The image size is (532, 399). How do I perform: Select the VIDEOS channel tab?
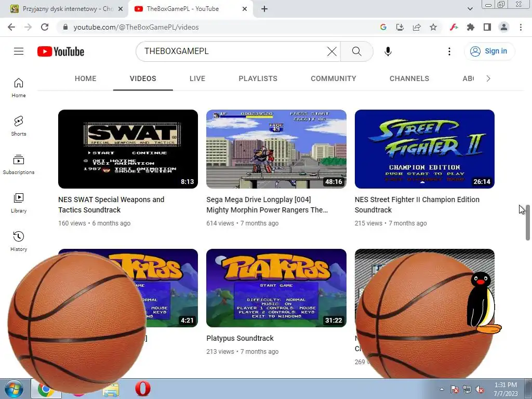143,79
